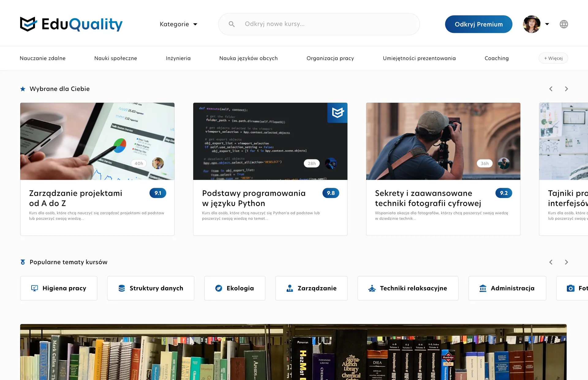Image resolution: width=588 pixels, height=380 pixels.
Task: Open the Kategorie dropdown
Action: point(179,24)
